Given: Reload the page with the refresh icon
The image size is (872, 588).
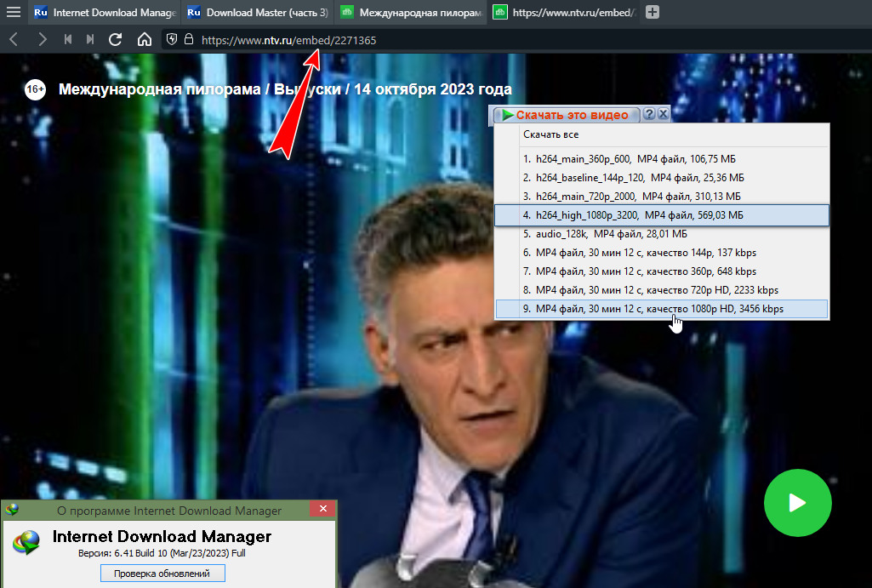Looking at the screenshot, I should coord(115,39).
